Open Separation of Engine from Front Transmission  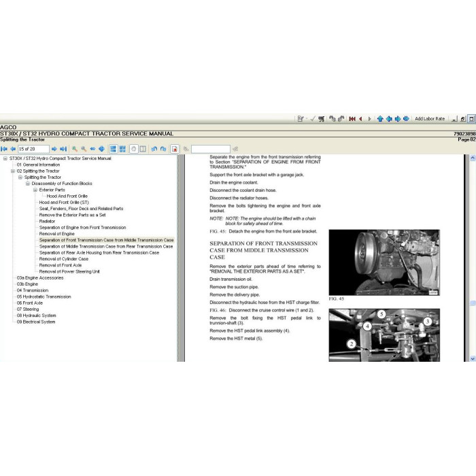click(x=82, y=228)
